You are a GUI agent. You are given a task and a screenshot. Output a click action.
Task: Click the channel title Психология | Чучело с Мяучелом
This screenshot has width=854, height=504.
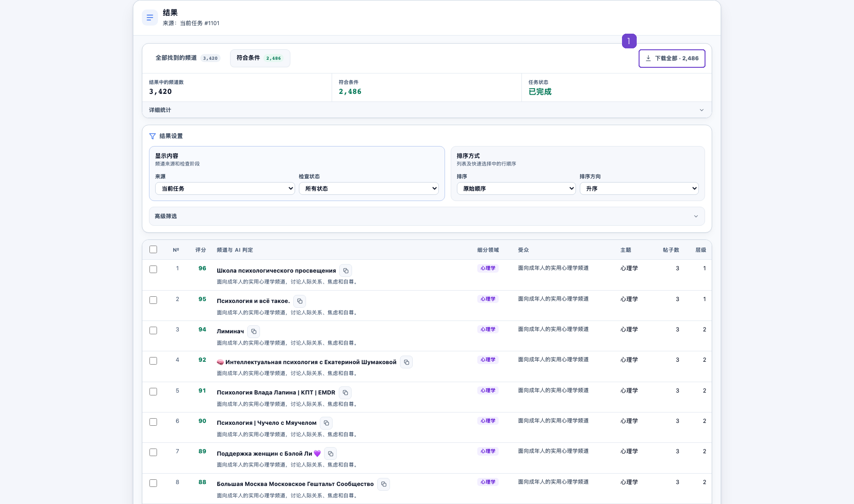267,423
